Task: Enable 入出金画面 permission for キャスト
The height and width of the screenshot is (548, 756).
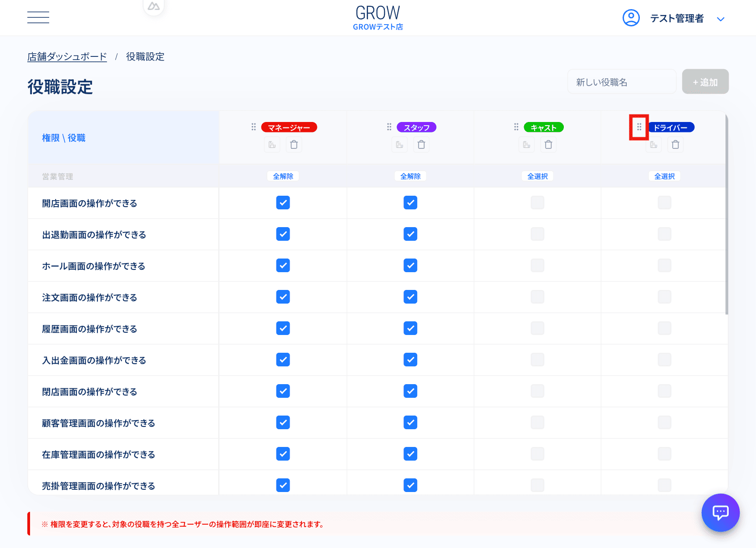Action: click(537, 360)
